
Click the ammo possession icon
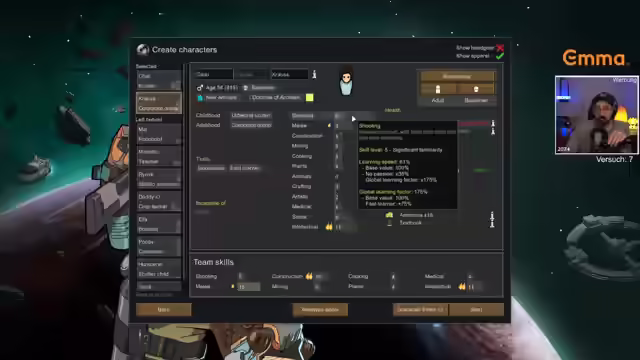point(389,215)
